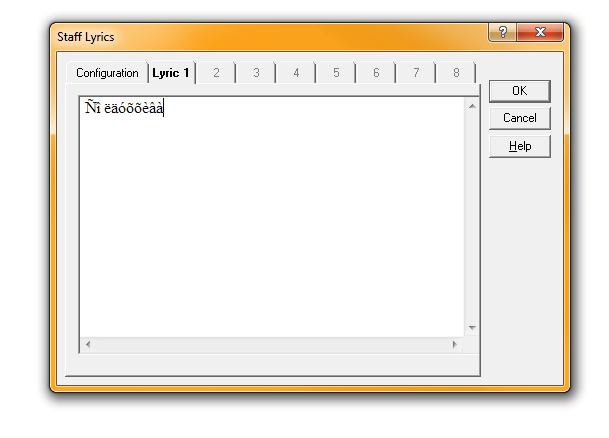The width and height of the screenshot is (609, 438).
Task: Click the question mark help icon
Action: (503, 32)
